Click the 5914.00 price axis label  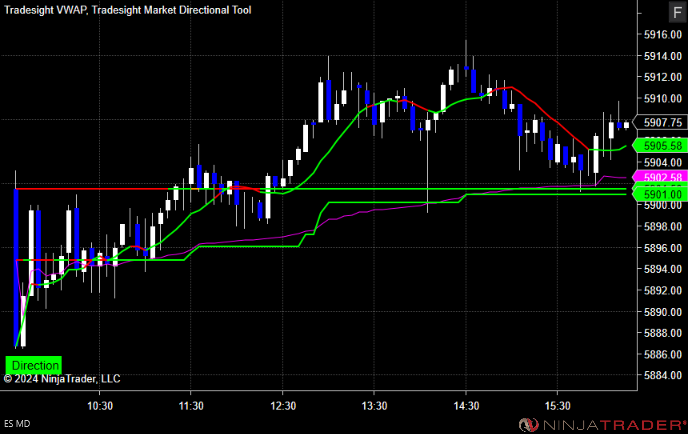(x=663, y=56)
